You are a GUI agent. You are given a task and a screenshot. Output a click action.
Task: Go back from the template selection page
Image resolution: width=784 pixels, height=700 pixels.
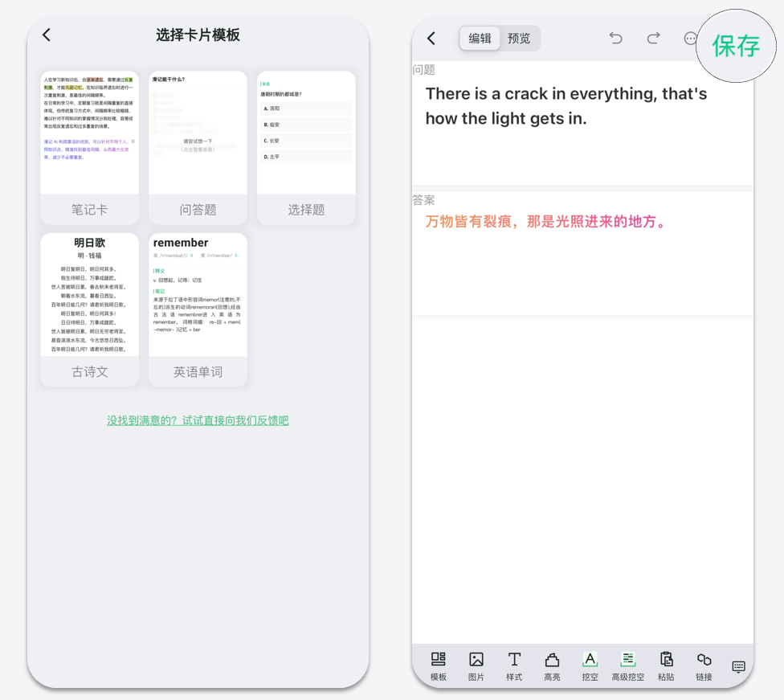pyautogui.click(x=47, y=35)
